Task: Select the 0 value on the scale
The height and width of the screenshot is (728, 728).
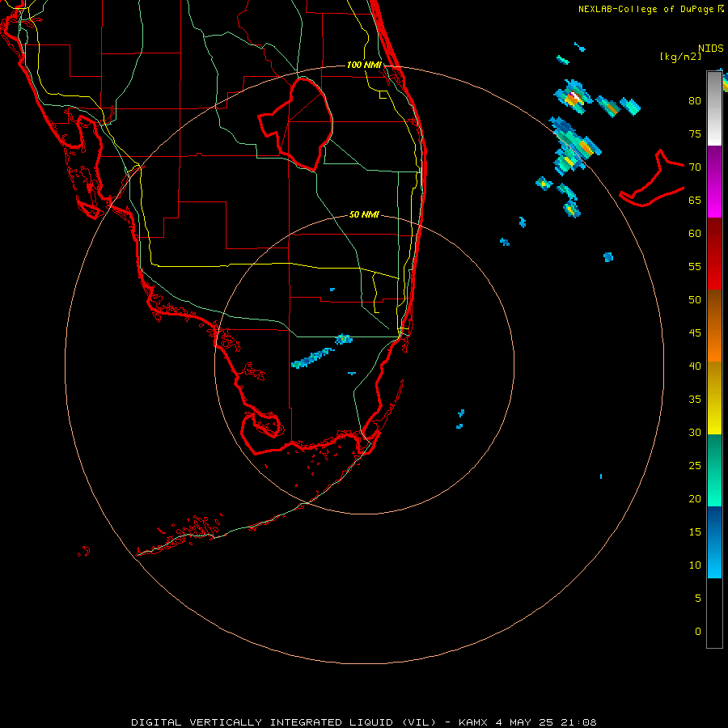Action: tap(698, 632)
